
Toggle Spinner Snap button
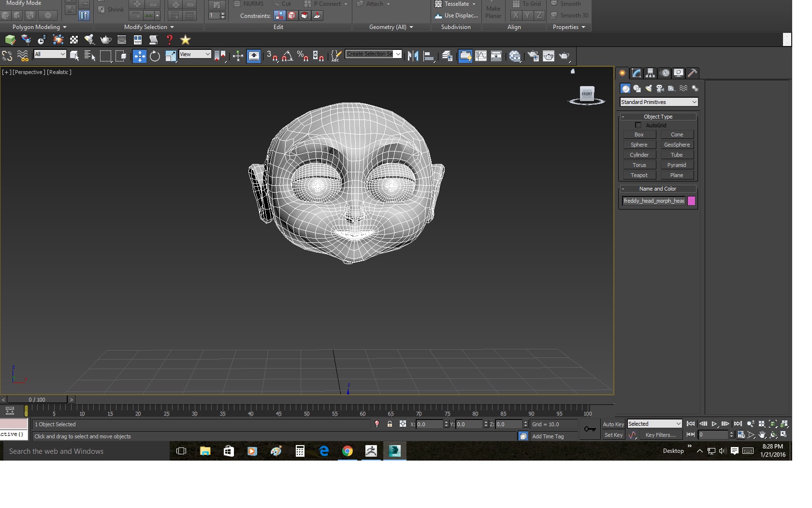coord(318,56)
